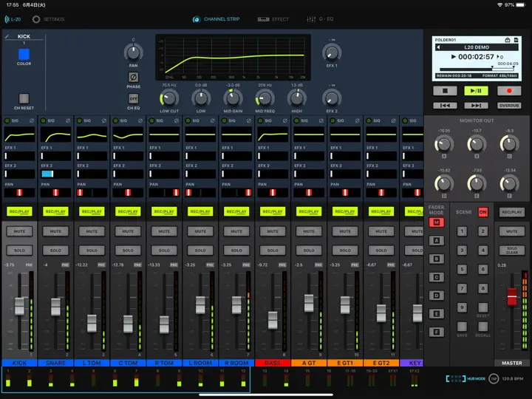Click monitor out F knob
The height and width of the screenshot is (399, 532).
click(509, 184)
